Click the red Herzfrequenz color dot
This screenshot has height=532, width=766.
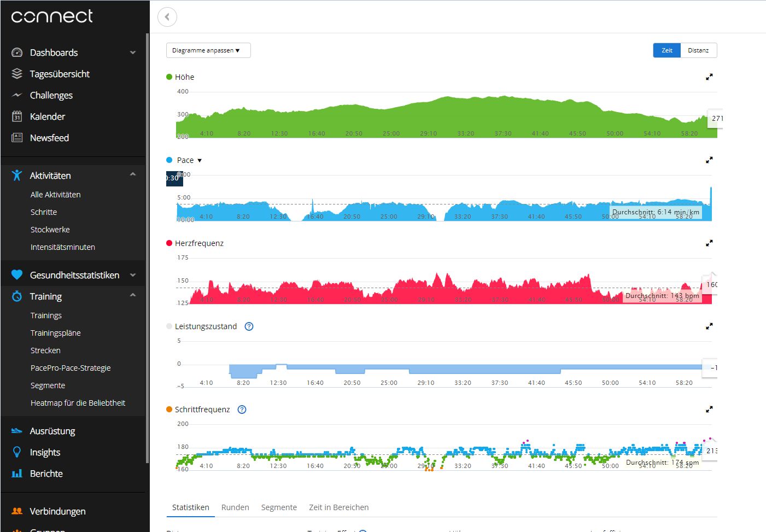pyautogui.click(x=169, y=243)
